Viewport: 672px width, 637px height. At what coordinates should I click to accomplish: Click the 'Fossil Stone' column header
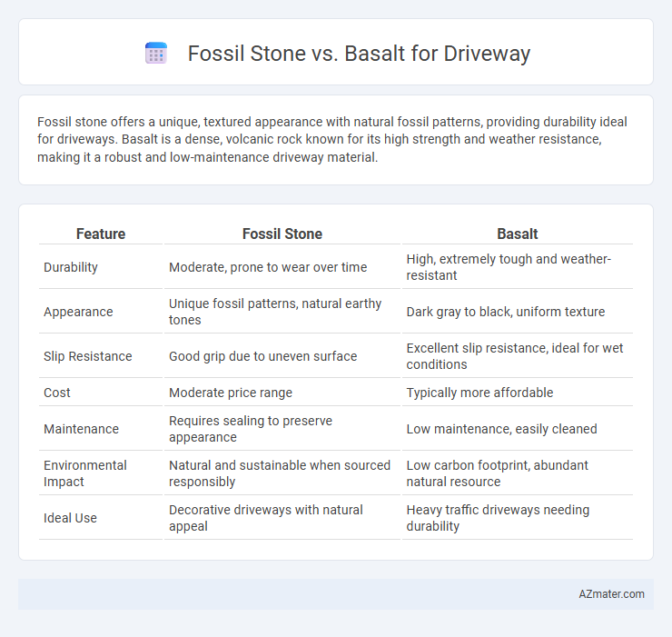282,234
